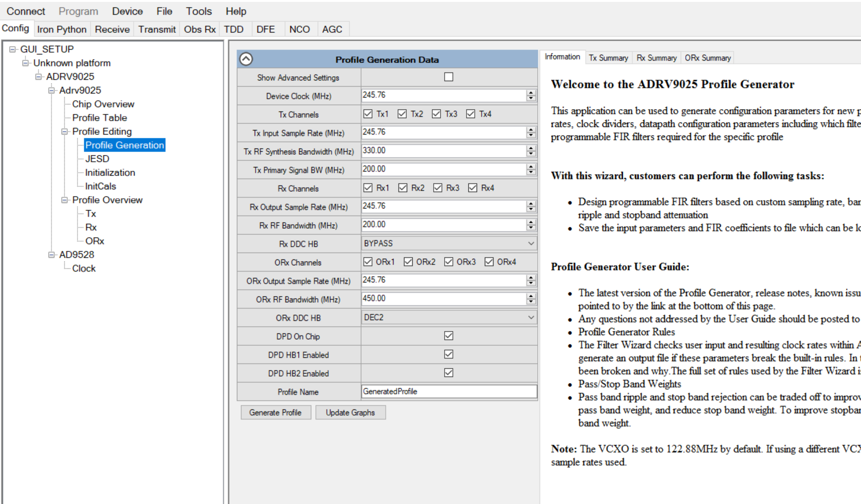The image size is (861, 504).
Task: Toggle DPD HB1 Enabled checkbox
Action: pyautogui.click(x=449, y=354)
